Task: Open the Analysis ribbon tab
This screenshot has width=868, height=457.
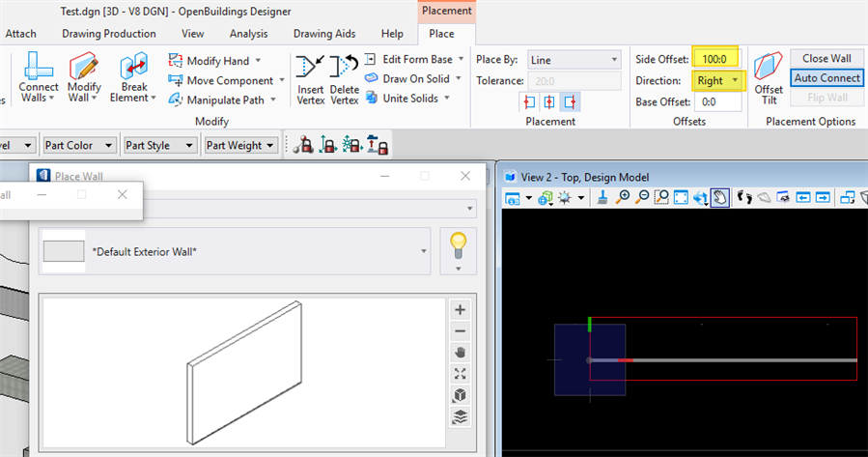Action: (248, 34)
